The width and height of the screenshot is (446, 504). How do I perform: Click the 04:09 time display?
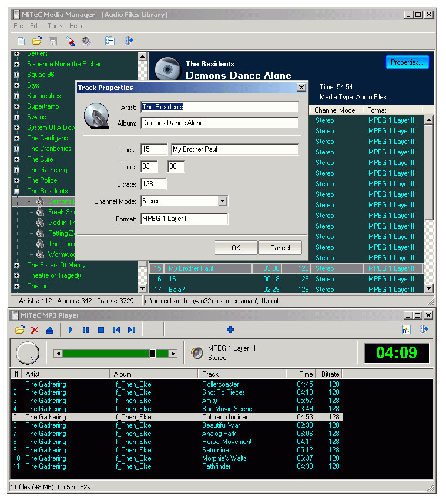397,353
